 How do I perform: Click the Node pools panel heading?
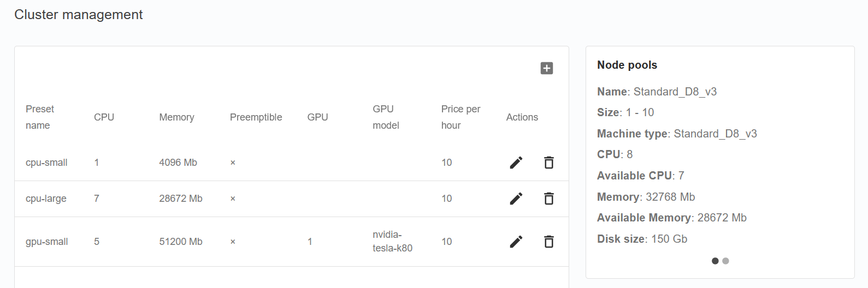627,65
